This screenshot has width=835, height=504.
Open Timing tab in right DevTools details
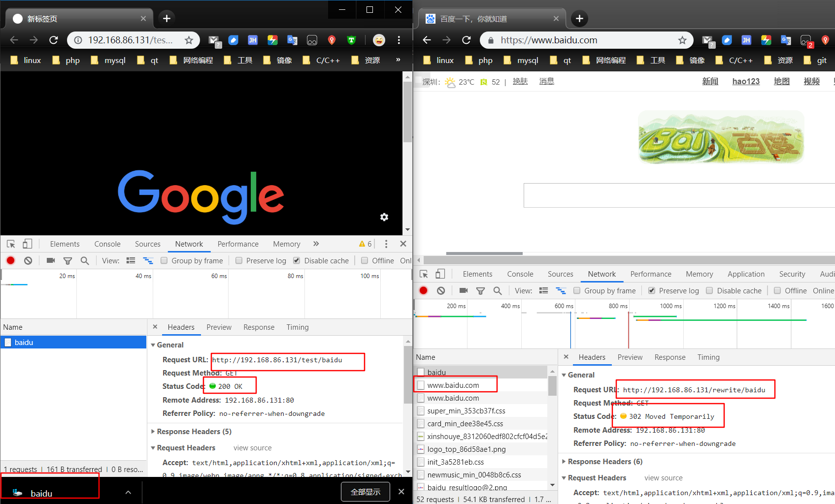coord(708,357)
